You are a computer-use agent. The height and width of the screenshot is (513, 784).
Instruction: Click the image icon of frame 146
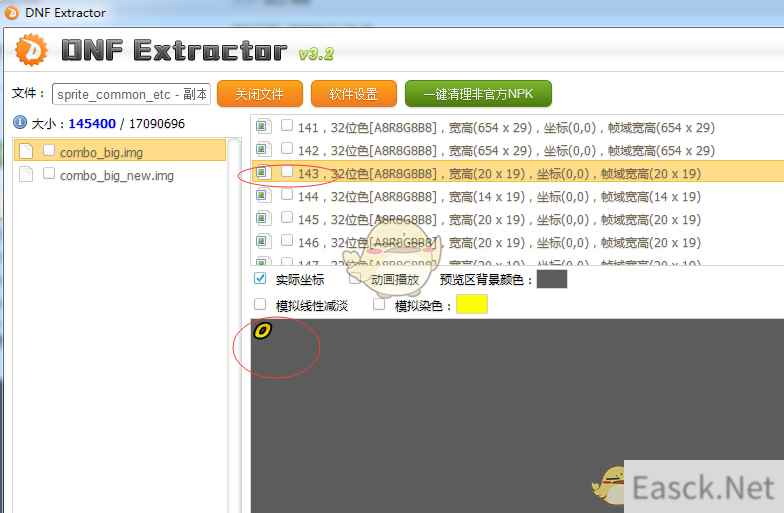point(263,242)
